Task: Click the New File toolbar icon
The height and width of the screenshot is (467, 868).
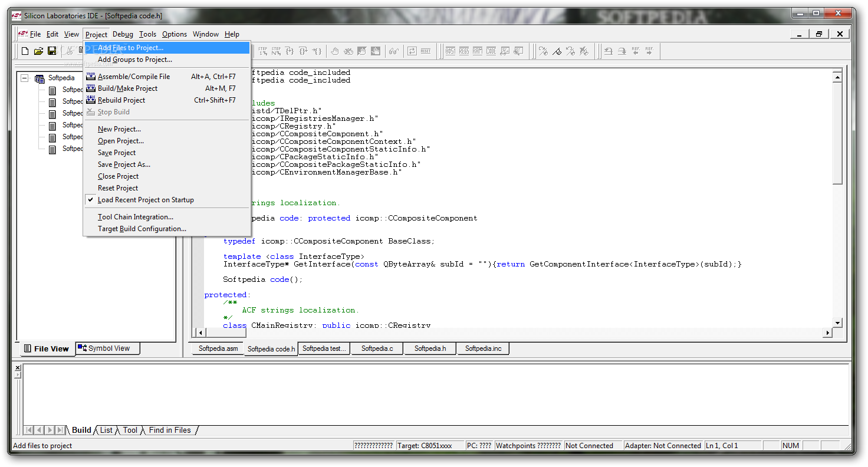Action: (x=25, y=51)
